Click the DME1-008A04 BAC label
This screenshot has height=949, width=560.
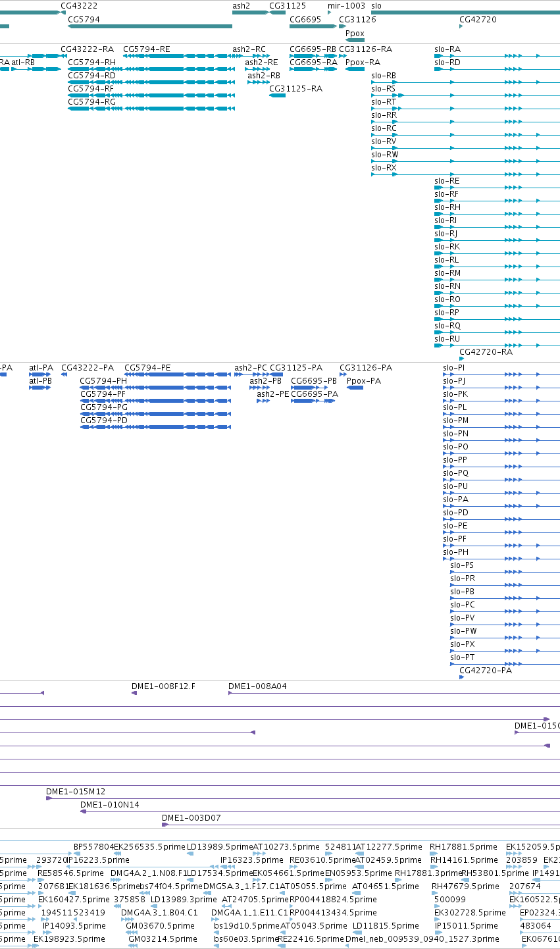point(257,686)
